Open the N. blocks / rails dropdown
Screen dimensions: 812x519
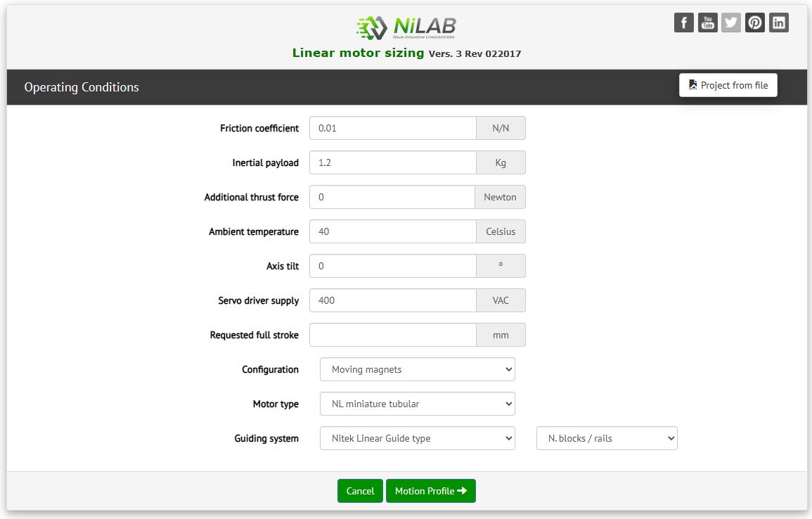pyautogui.click(x=606, y=438)
